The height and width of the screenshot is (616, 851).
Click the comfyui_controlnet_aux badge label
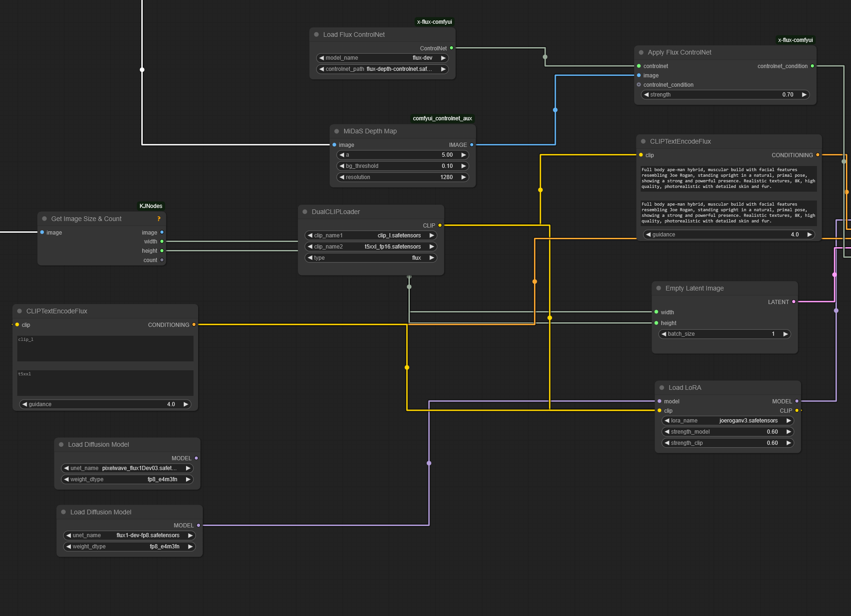click(x=443, y=118)
